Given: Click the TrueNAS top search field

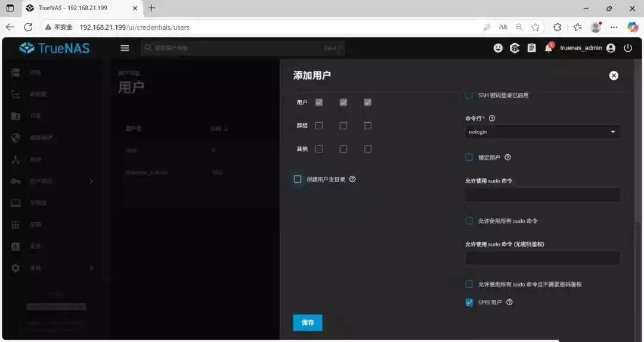Looking at the screenshot, I should pyautogui.click(x=242, y=48).
